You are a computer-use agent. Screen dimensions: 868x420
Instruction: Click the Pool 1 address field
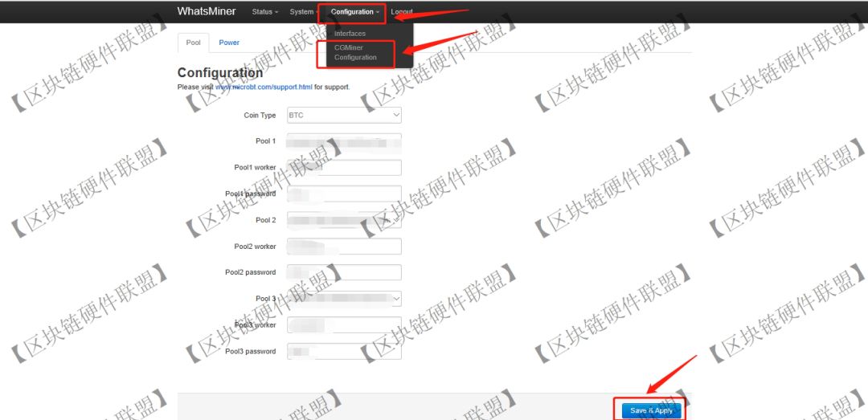[344, 141]
